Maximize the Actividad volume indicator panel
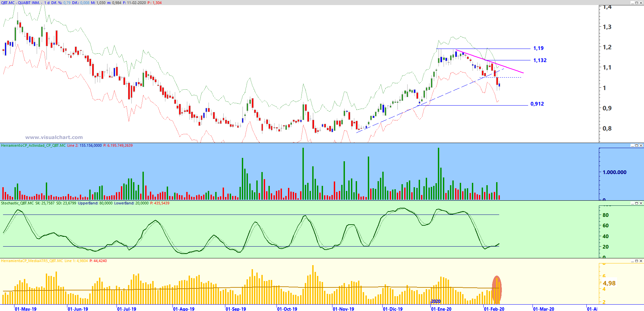Screen dimensions: 644x311 (x=637, y=145)
